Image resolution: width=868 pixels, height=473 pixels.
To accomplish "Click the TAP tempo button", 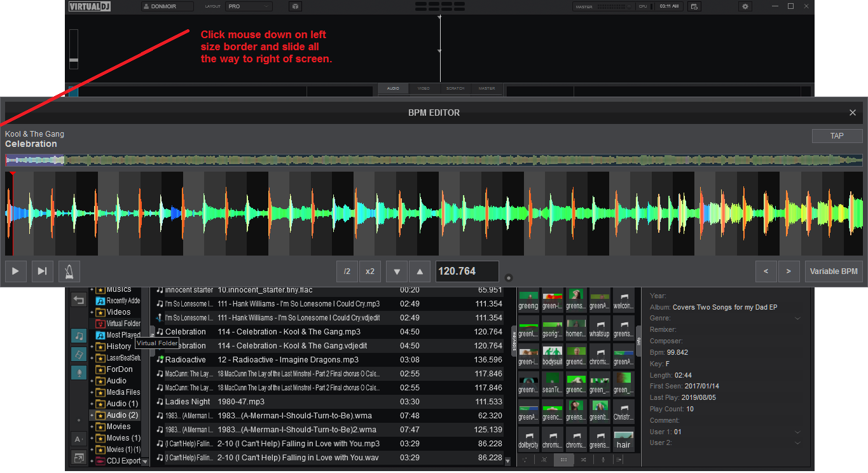I will pyautogui.click(x=837, y=136).
